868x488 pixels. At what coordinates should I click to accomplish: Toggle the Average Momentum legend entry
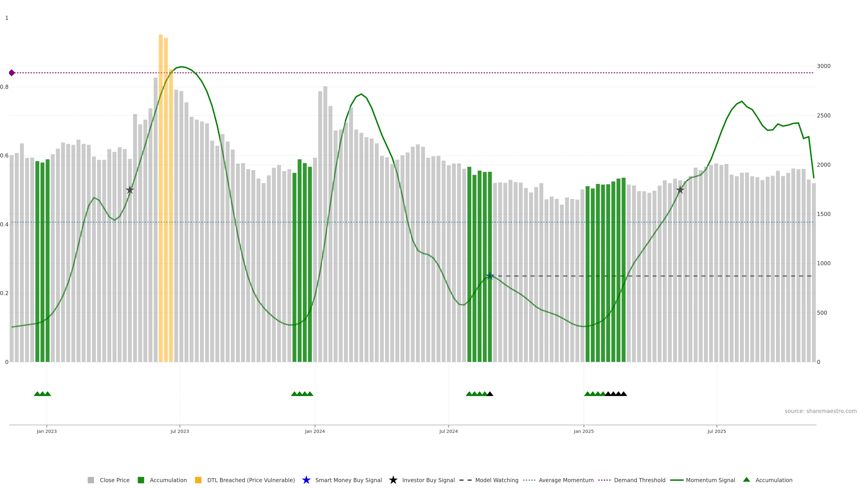click(566, 480)
